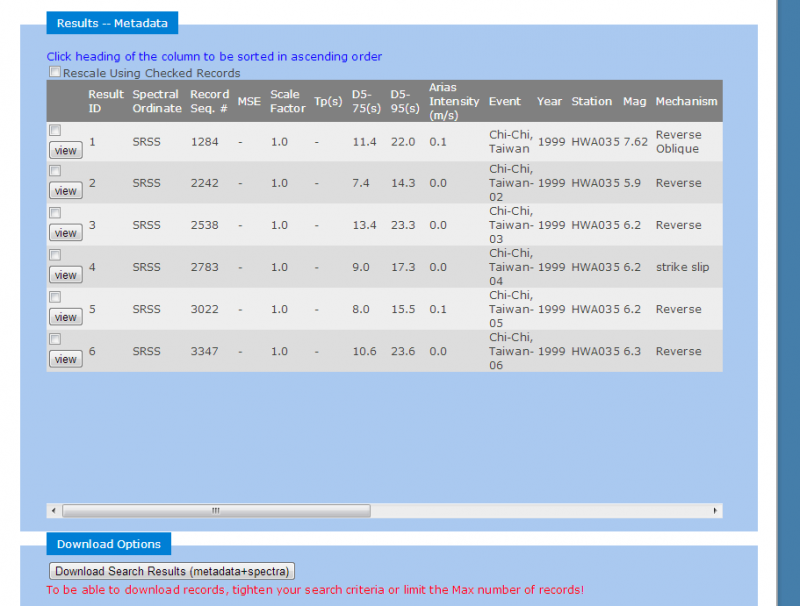
Task: Check the box for Result ID 1
Action: 55,130
